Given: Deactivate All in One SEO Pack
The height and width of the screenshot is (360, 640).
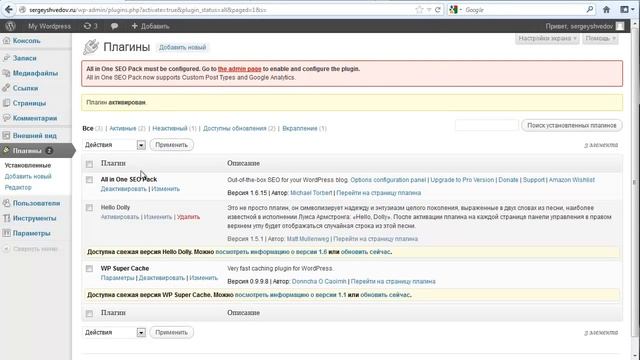Looking at the screenshot, I should point(124,189).
